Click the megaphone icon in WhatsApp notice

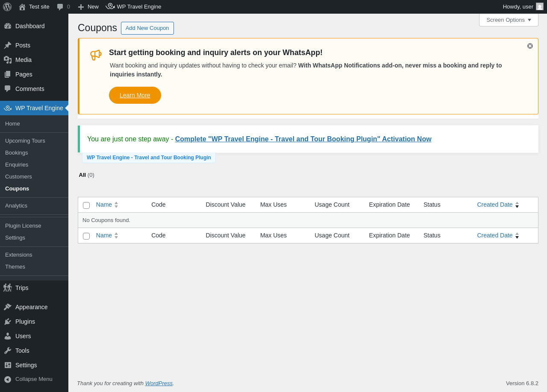[96, 55]
